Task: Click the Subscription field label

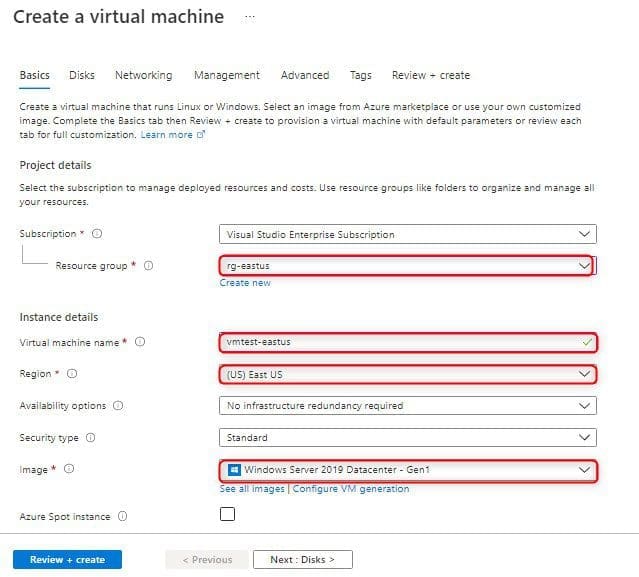Action: coord(48,234)
